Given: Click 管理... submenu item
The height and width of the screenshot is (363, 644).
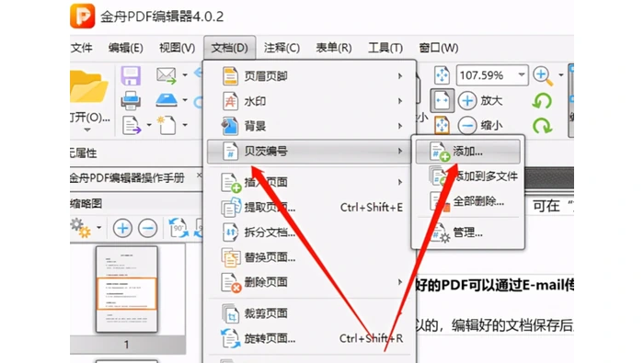Looking at the screenshot, I should click(x=467, y=233).
